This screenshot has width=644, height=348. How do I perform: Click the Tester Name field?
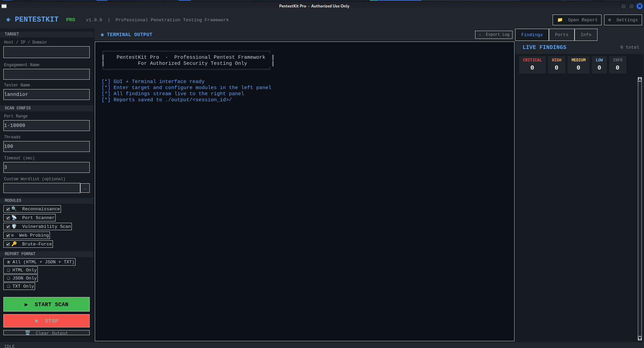[47, 95]
